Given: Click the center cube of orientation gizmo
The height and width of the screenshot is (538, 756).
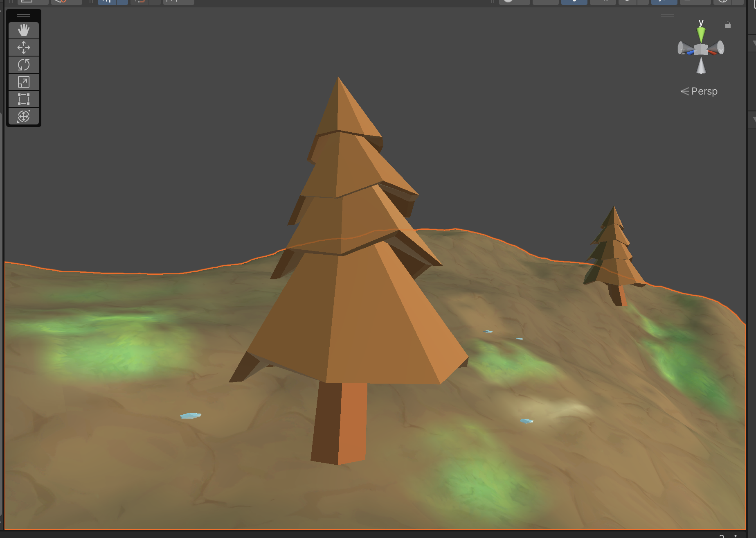Looking at the screenshot, I should (701, 50).
